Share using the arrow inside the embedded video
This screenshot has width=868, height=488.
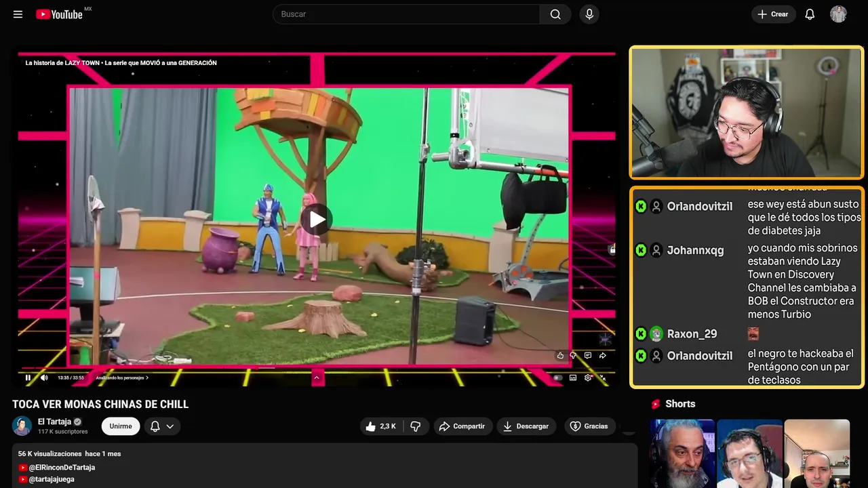tap(602, 355)
